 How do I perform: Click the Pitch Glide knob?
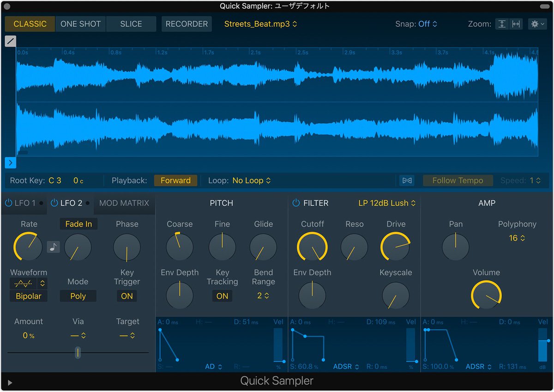tap(263, 247)
